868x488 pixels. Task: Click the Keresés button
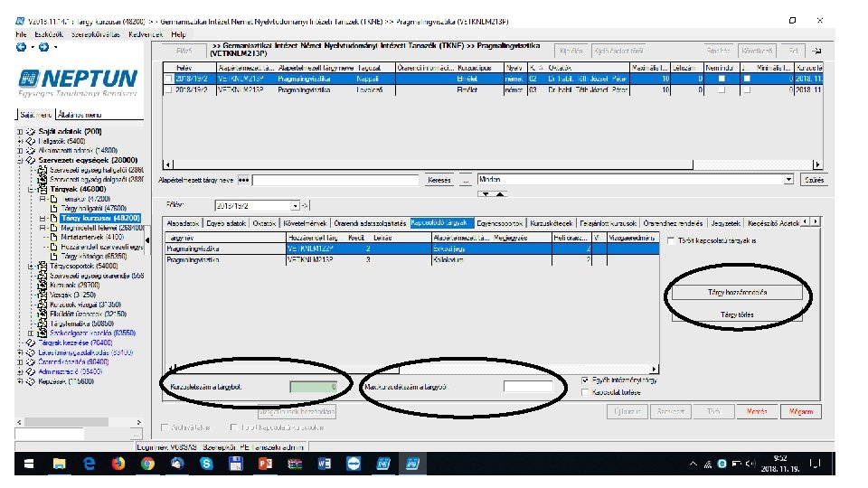point(439,180)
